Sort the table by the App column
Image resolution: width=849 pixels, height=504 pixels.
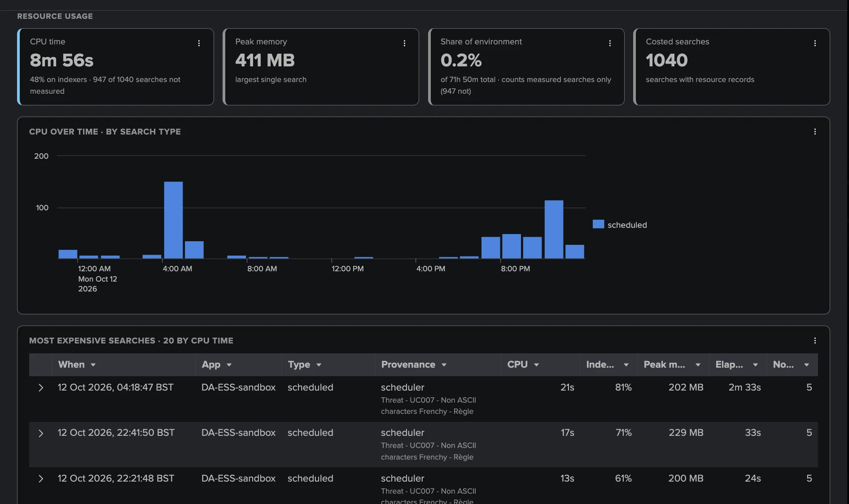click(x=239, y=365)
